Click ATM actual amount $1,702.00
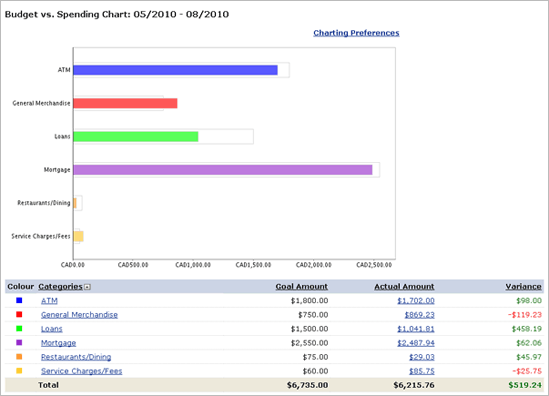The width and height of the screenshot is (549, 396). pyautogui.click(x=416, y=301)
